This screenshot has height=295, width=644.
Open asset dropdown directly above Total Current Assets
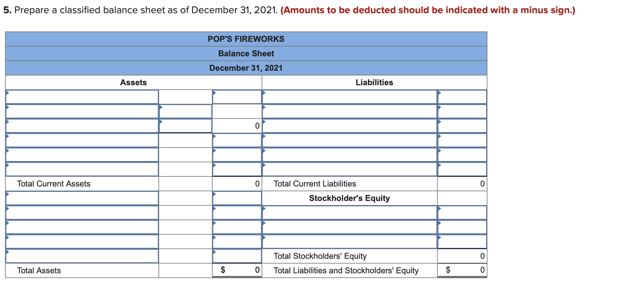(x=82, y=169)
